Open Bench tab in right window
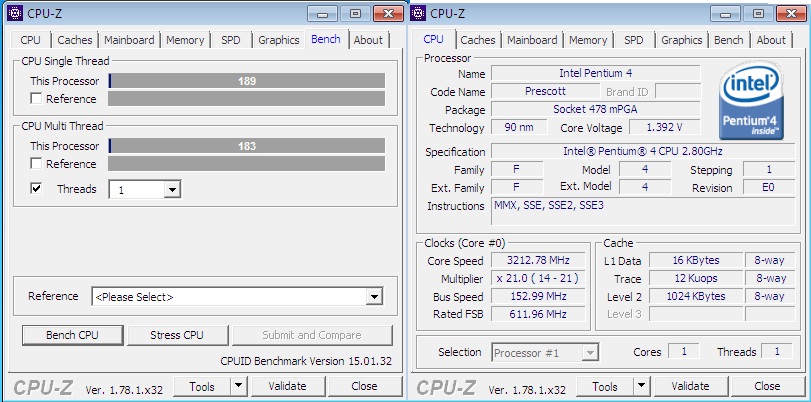This screenshot has width=811, height=402. click(729, 40)
